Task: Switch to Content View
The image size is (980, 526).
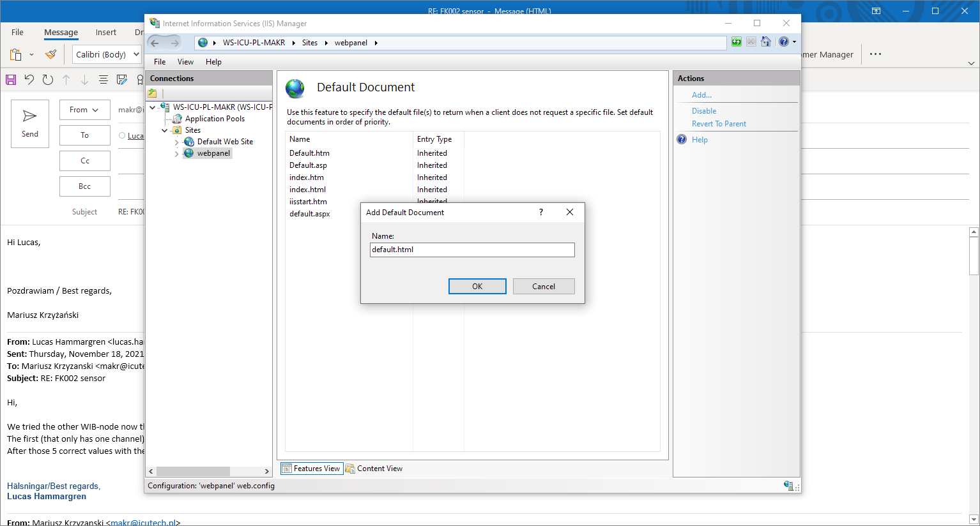Action: [374, 469]
